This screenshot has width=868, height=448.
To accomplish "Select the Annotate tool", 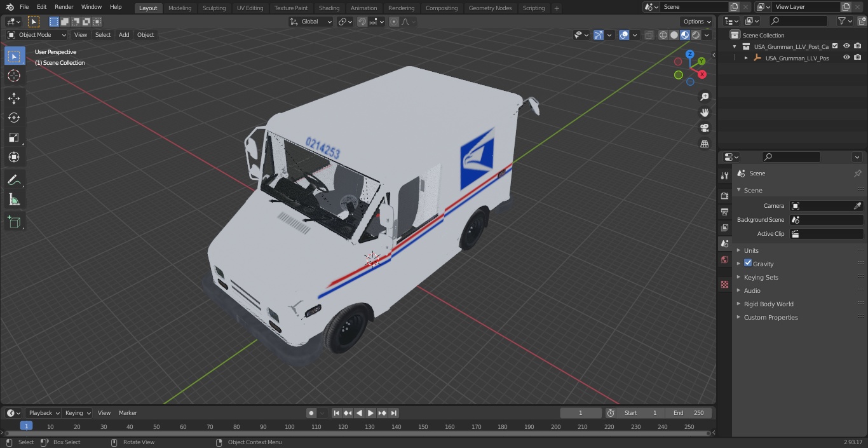I will [x=14, y=180].
